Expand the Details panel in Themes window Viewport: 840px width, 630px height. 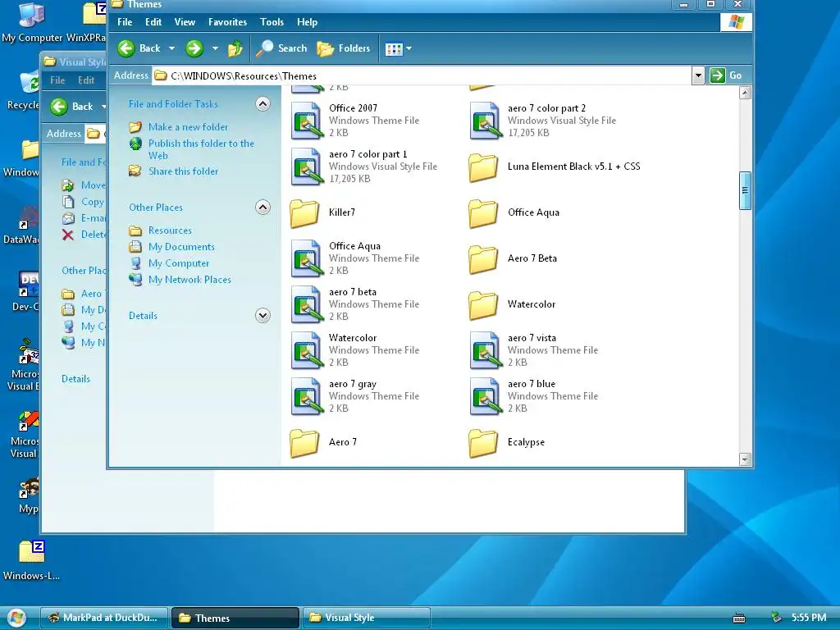[x=262, y=316]
